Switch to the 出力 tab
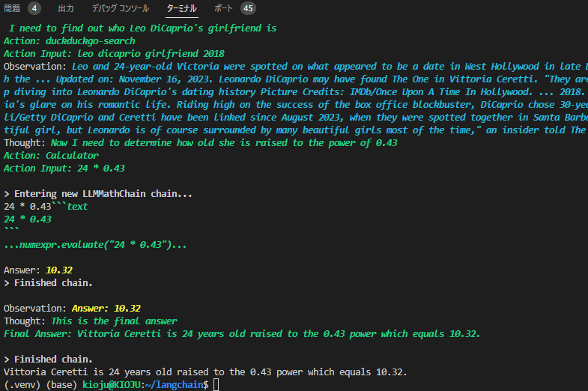The image size is (588, 391). pyautogui.click(x=66, y=8)
